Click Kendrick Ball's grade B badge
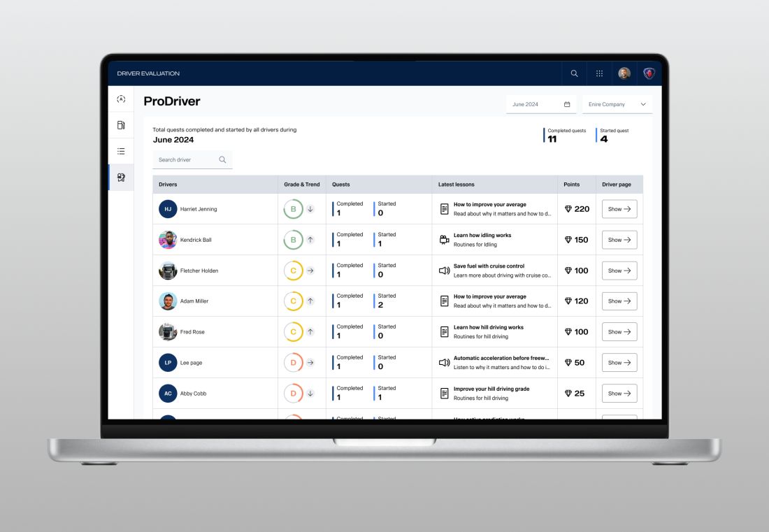The width and height of the screenshot is (769, 532). click(294, 240)
